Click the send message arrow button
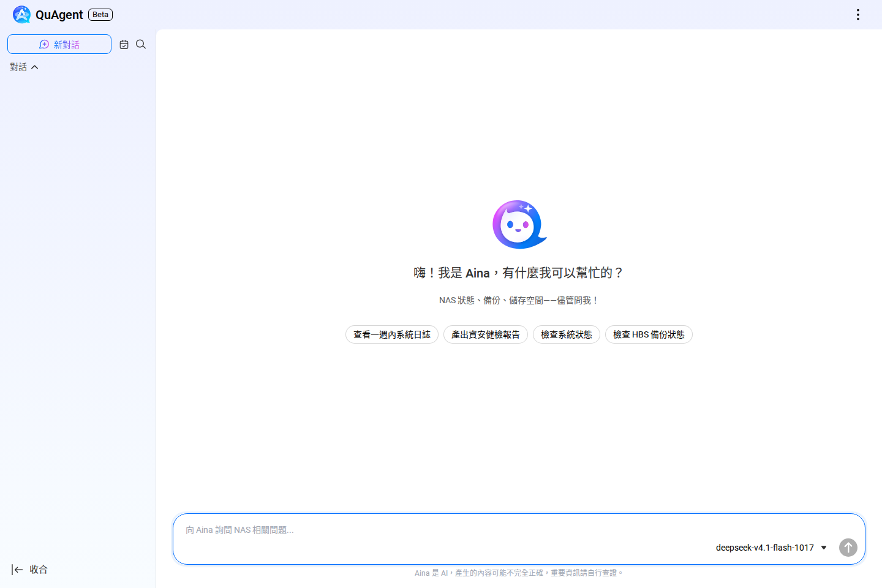 [x=848, y=548]
